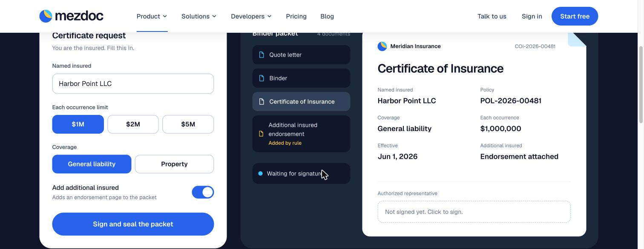Expand the Product dropdown menu
Image resolution: width=644 pixels, height=249 pixels.
pos(152,16)
